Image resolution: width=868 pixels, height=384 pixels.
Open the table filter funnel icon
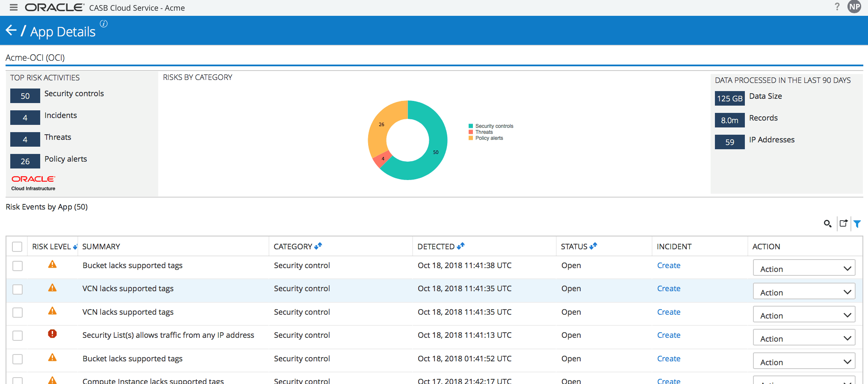(857, 224)
